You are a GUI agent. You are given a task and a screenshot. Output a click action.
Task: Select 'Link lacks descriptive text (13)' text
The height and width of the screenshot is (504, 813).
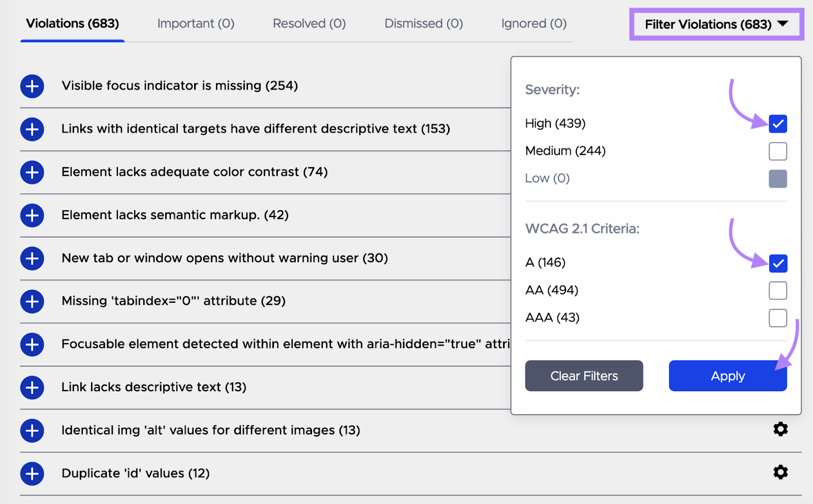click(154, 387)
